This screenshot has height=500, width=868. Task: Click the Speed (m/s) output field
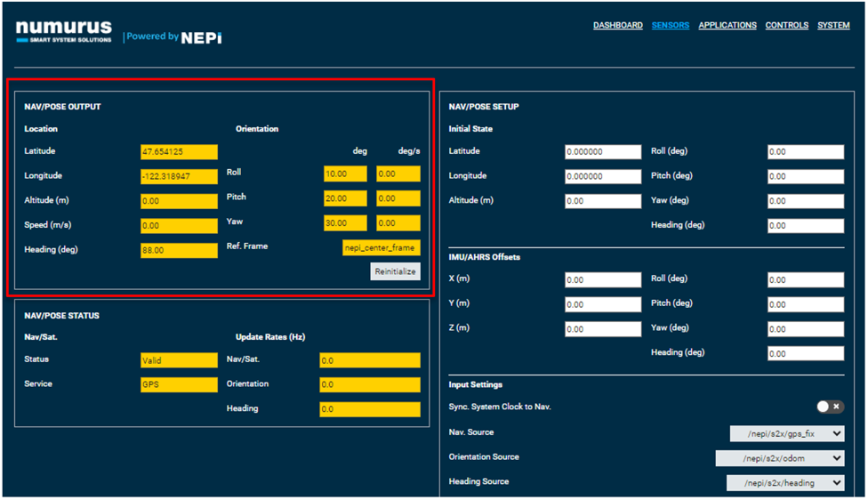179,226
